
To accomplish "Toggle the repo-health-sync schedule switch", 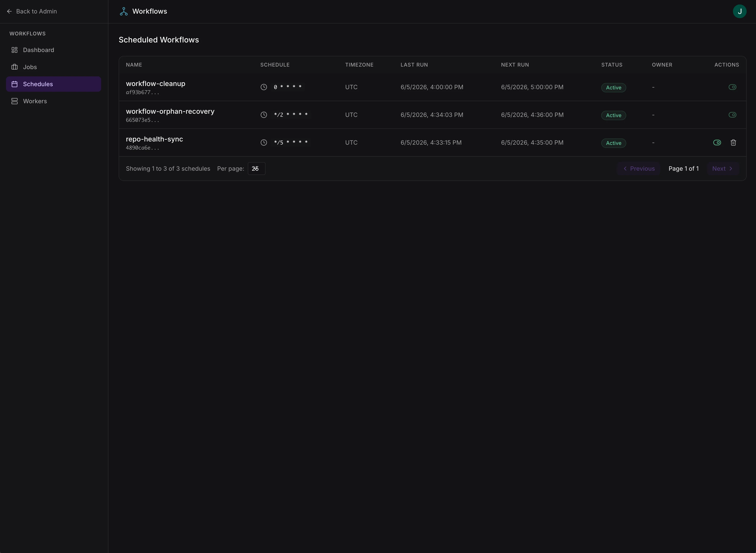I will point(717,143).
